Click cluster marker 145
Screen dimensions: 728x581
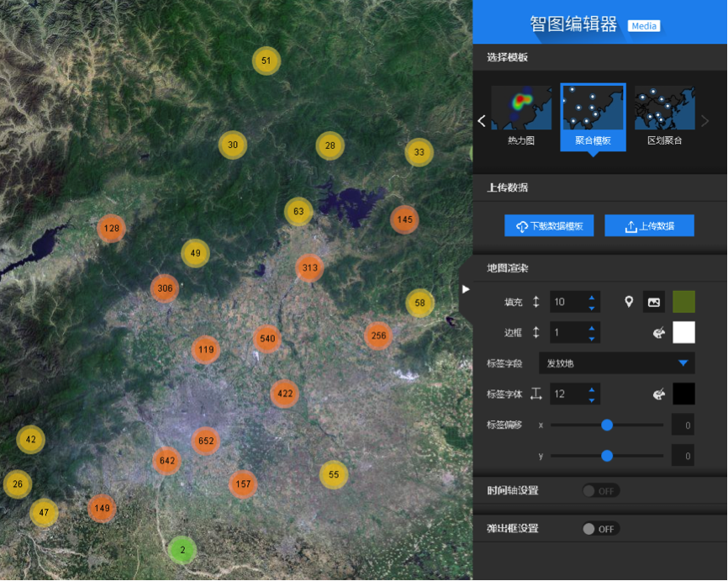(404, 219)
